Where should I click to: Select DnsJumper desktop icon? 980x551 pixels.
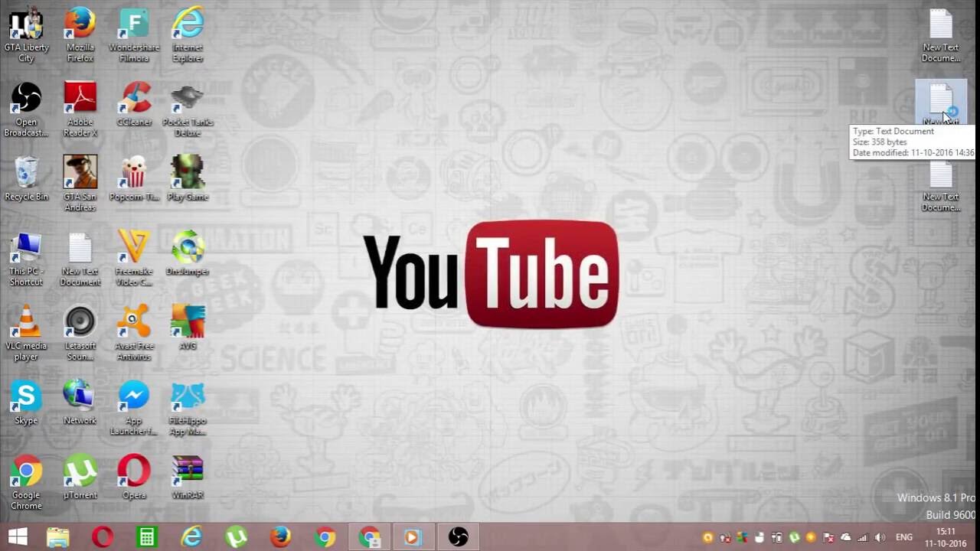click(188, 253)
